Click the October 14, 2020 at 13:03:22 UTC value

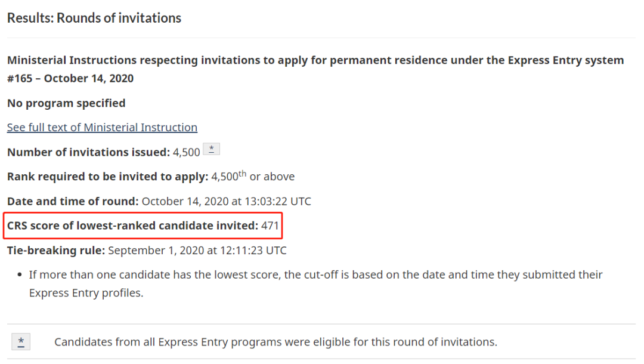click(x=227, y=201)
